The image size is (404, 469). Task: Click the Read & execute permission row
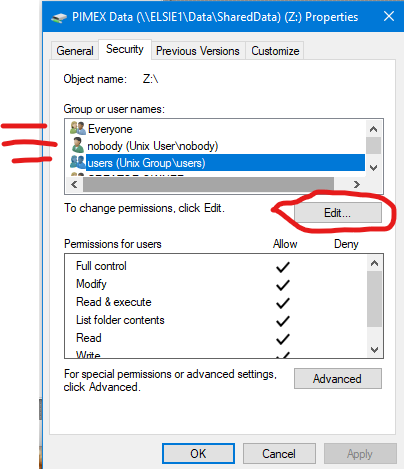point(216,302)
